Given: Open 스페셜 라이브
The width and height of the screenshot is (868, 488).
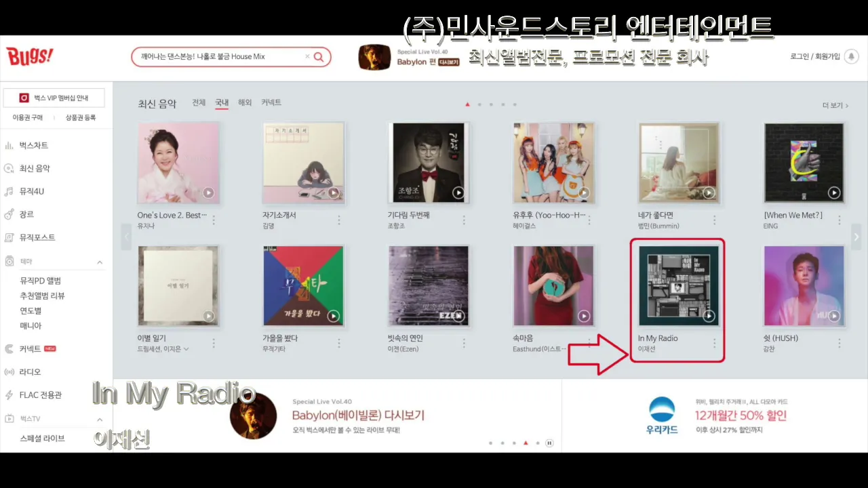Looking at the screenshot, I should (x=42, y=439).
